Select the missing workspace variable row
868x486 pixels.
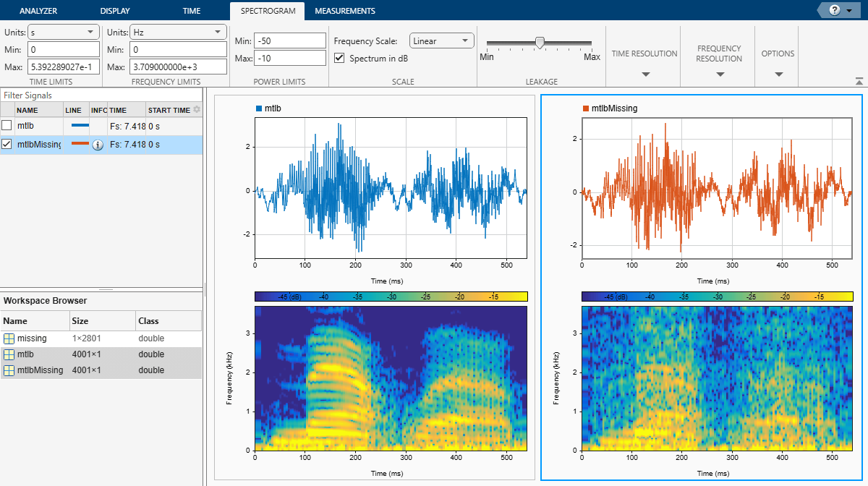point(101,338)
